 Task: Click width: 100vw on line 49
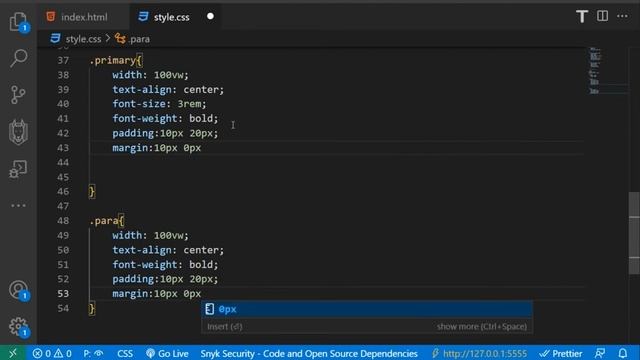[151, 236]
